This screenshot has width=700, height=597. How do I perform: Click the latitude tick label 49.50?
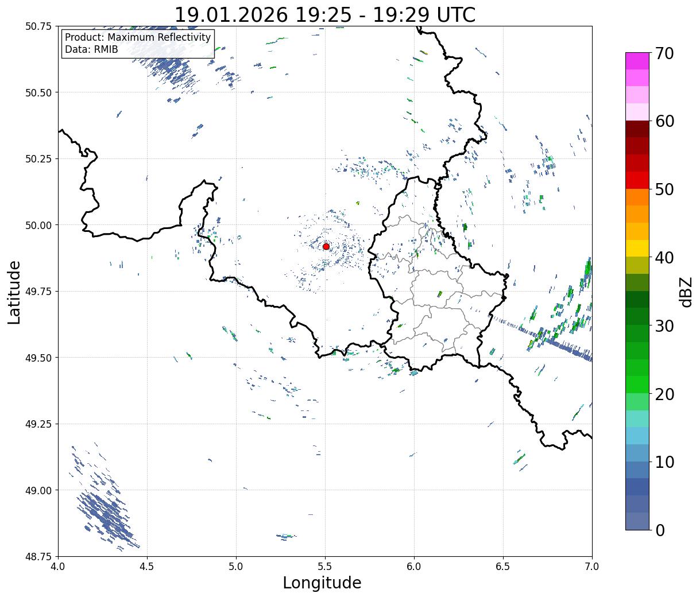click(x=38, y=358)
